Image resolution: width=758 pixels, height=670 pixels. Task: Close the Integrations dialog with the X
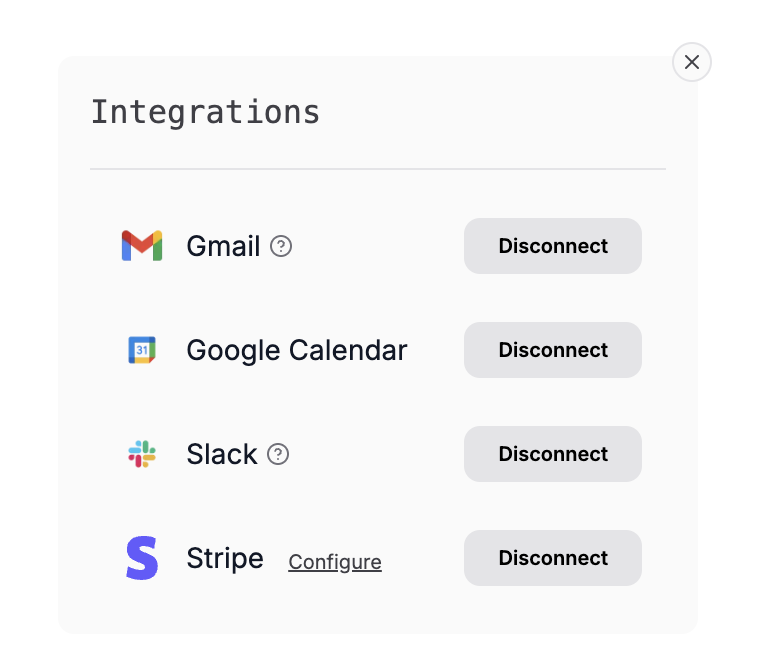click(x=691, y=62)
